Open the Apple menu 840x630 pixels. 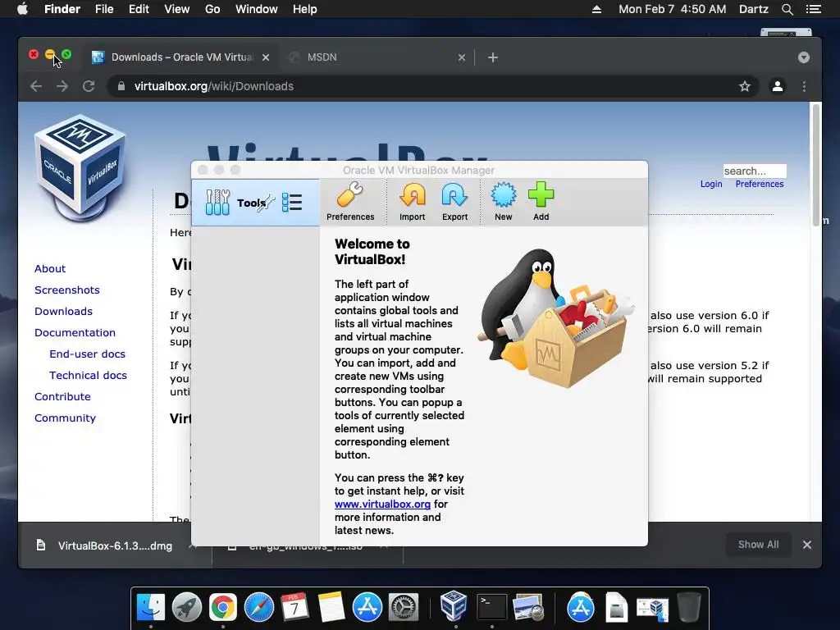pos(22,9)
